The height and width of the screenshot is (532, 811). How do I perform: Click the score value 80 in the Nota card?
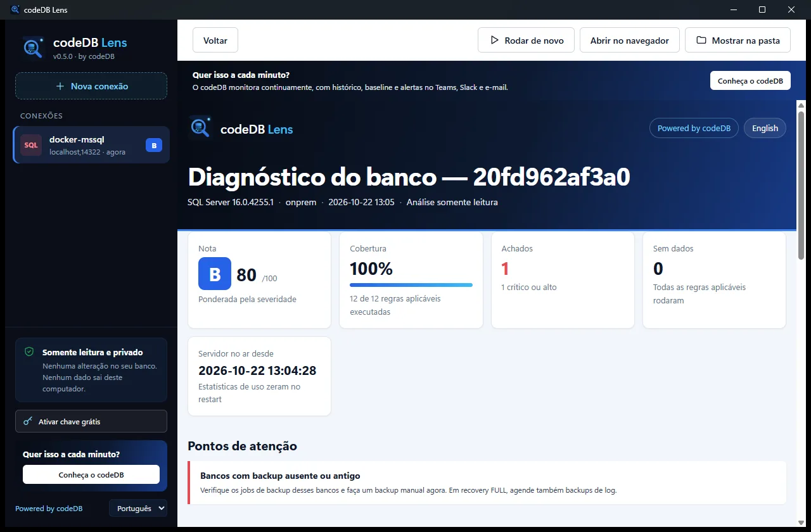(x=246, y=275)
